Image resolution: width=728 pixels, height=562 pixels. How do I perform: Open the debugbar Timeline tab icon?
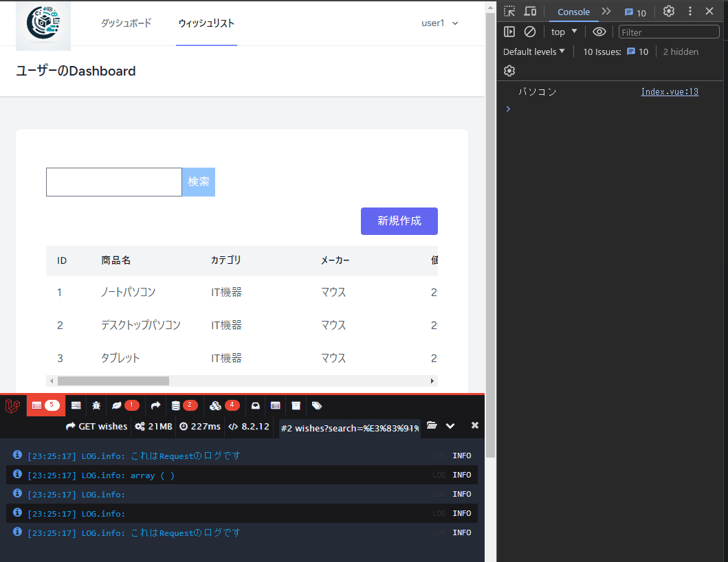[x=76, y=405]
